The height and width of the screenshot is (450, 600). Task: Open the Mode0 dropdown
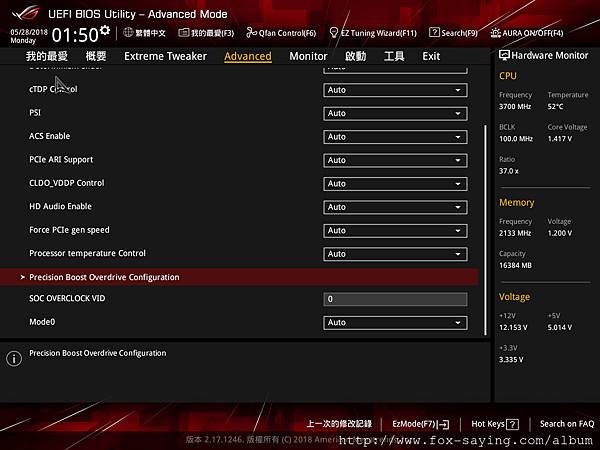pos(395,323)
